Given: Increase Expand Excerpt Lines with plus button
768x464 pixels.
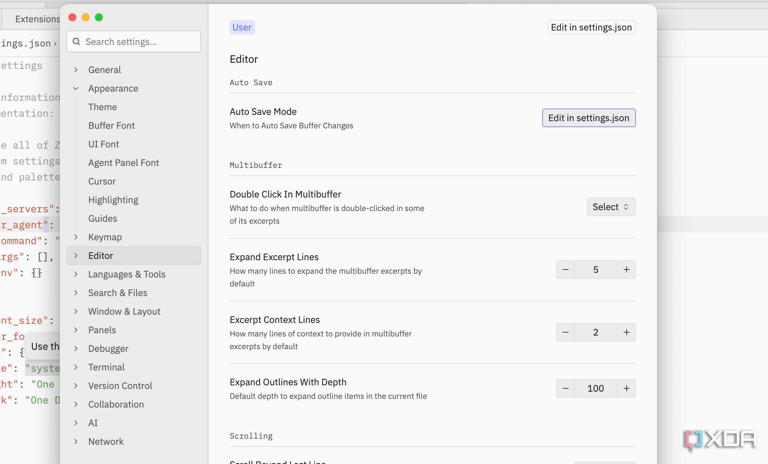Looking at the screenshot, I should [626, 269].
